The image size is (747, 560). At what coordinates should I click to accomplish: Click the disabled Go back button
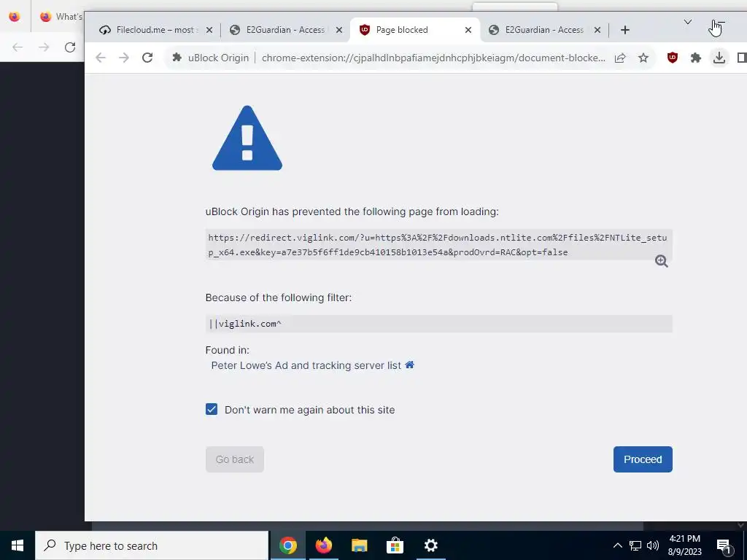234,459
